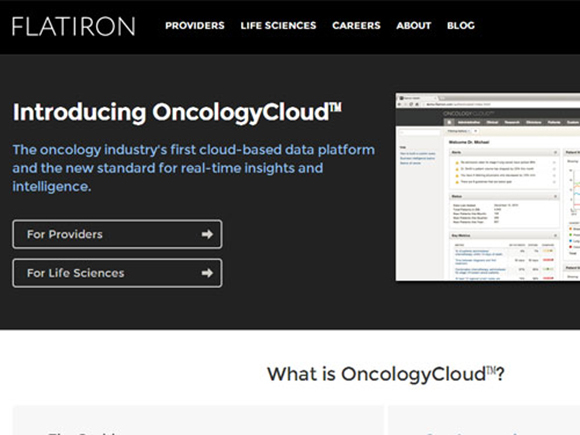The image size is (580, 435).
Task: Collapse the Key Metrics panel in the preview
Action: click(x=555, y=236)
